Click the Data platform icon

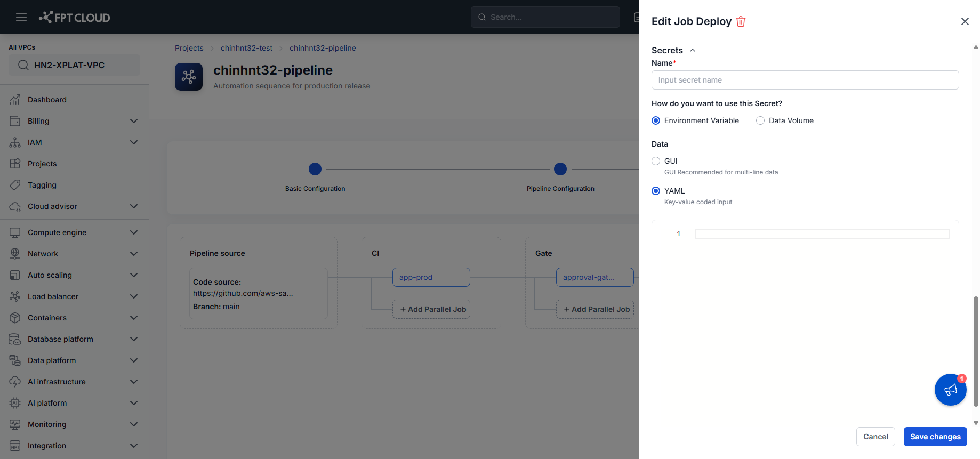15,360
